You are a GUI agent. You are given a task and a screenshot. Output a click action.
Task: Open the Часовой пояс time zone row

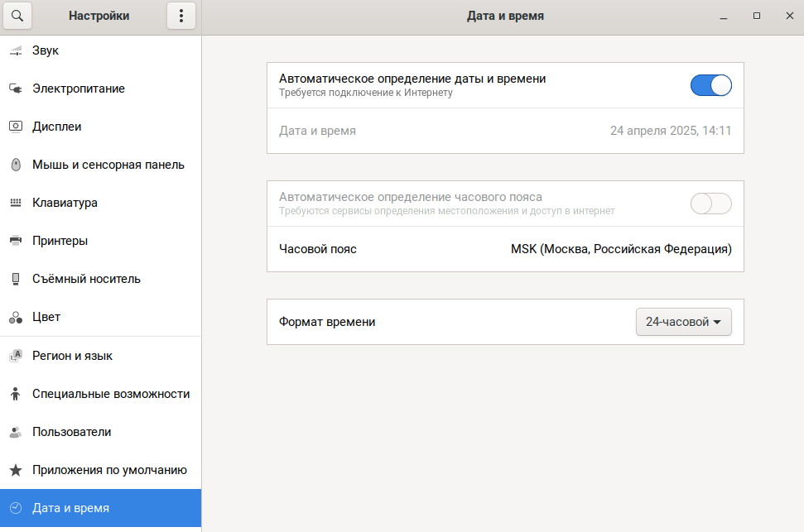click(x=505, y=249)
